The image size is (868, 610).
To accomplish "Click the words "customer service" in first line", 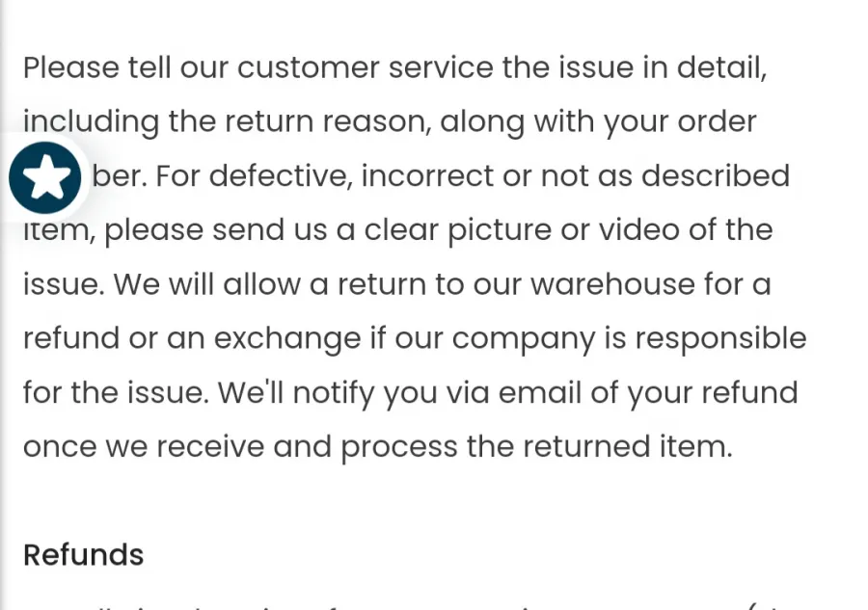I will point(366,68).
